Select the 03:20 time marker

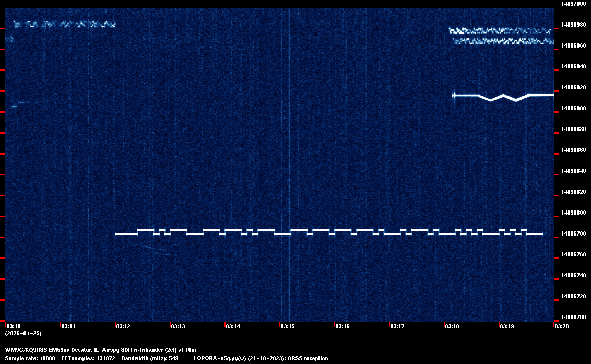coord(562,326)
